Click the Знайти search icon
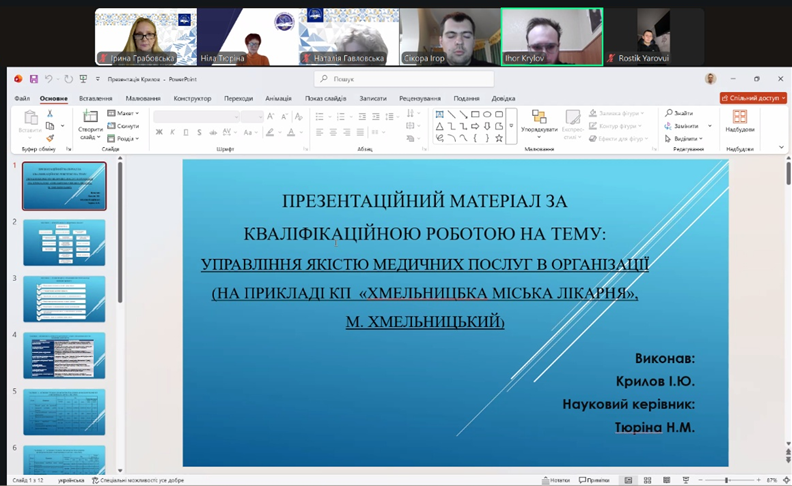 pyautogui.click(x=682, y=114)
